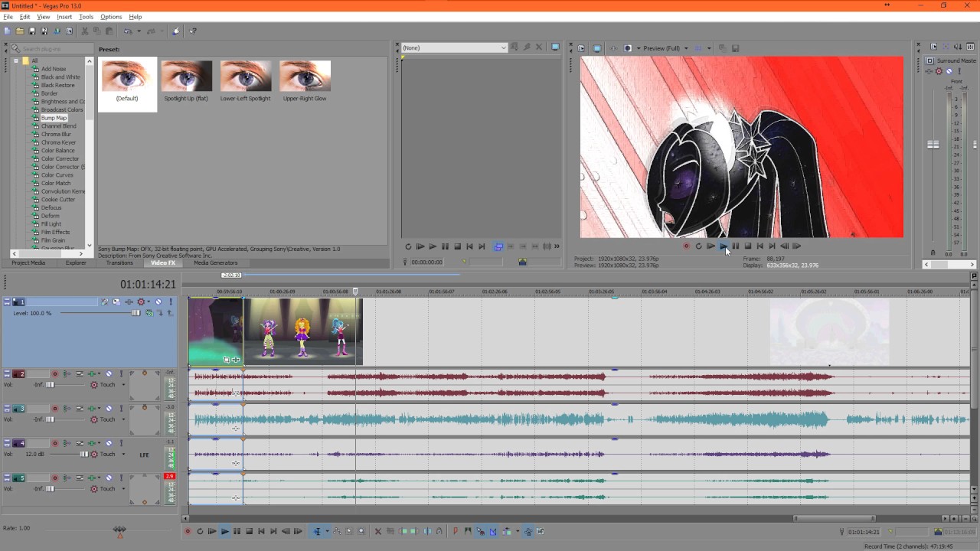Select the Color Curves plug-in
The width and height of the screenshot is (980, 551).
pos(57,175)
